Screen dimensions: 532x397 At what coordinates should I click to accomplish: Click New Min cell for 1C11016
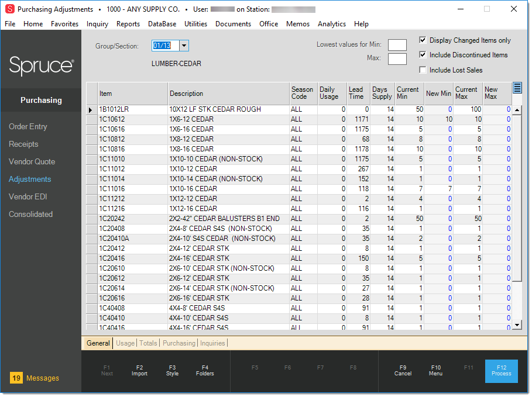[x=439, y=189]
